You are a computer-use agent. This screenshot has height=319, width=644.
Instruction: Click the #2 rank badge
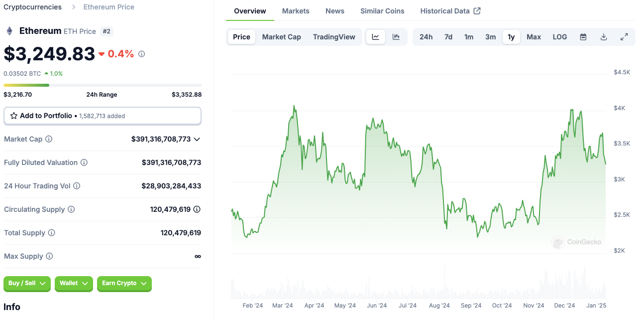coord(107,31)
